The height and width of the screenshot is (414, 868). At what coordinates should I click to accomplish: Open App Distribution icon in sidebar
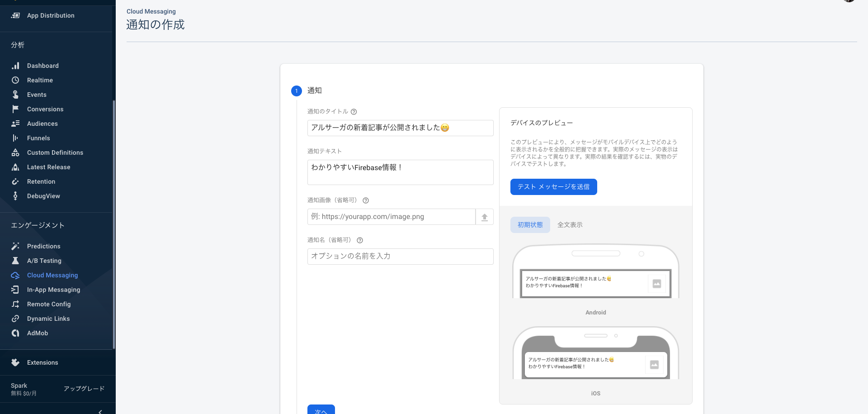pos(15,15)
